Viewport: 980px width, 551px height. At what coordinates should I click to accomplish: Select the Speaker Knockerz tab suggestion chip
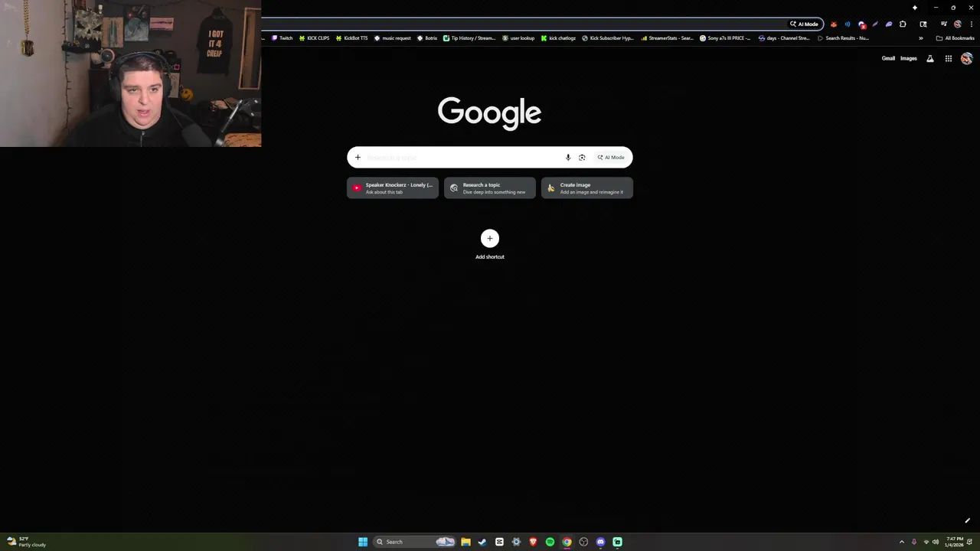(x=393, y=188)
